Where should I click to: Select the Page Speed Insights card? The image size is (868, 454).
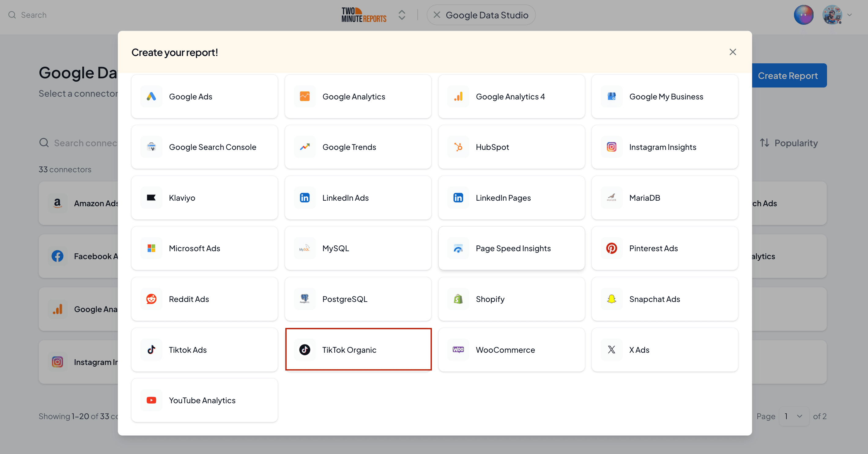tap(511, 248)
